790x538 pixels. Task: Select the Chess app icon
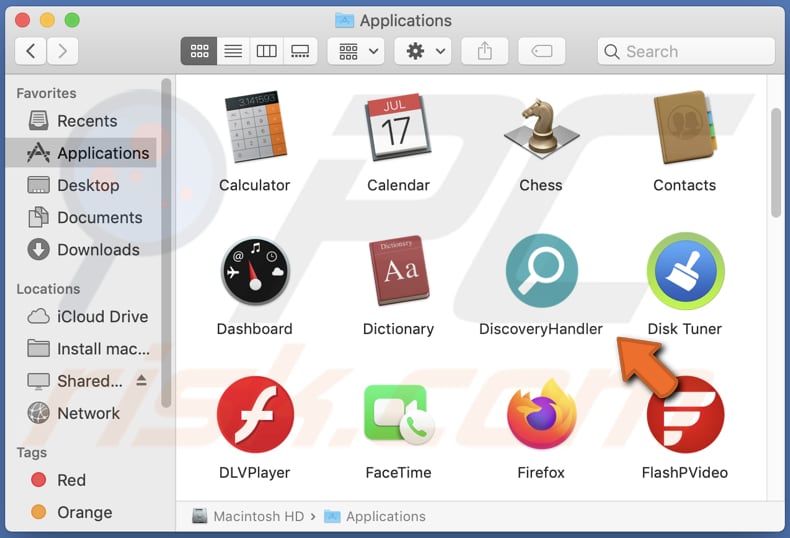541,128
